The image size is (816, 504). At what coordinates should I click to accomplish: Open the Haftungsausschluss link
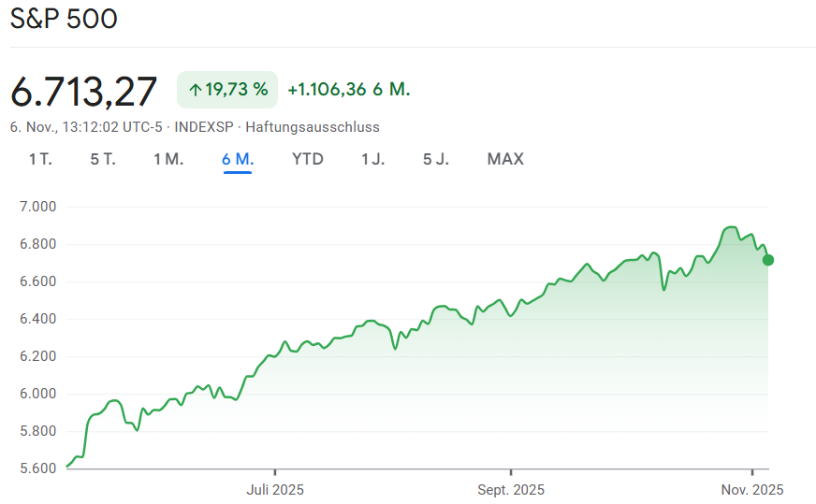pos(313,126)
